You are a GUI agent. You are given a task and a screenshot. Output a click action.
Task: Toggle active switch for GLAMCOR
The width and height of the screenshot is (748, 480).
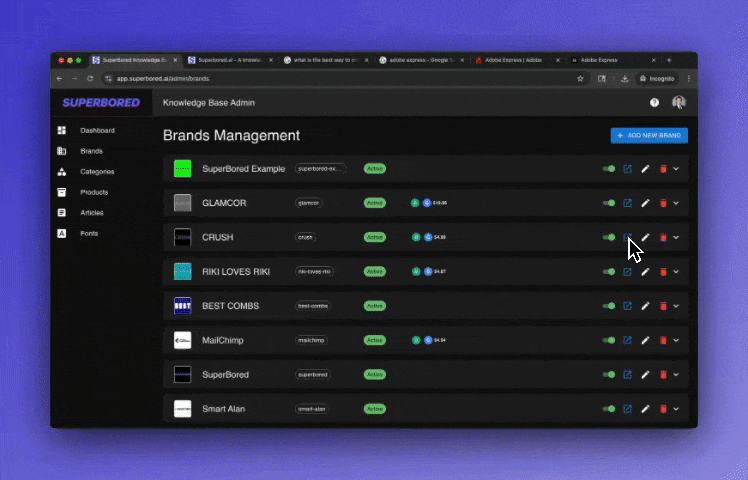pyautogui.click(x=609, y=203)
